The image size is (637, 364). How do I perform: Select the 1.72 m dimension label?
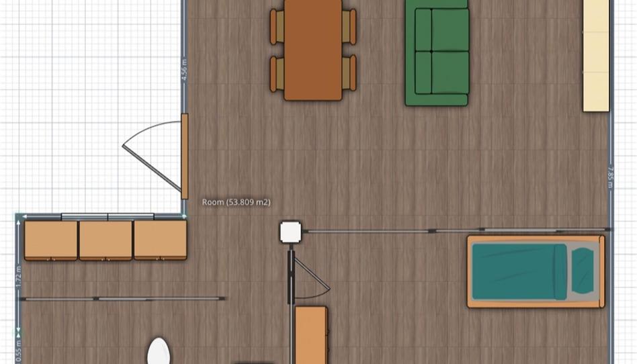tap(19, 277)
